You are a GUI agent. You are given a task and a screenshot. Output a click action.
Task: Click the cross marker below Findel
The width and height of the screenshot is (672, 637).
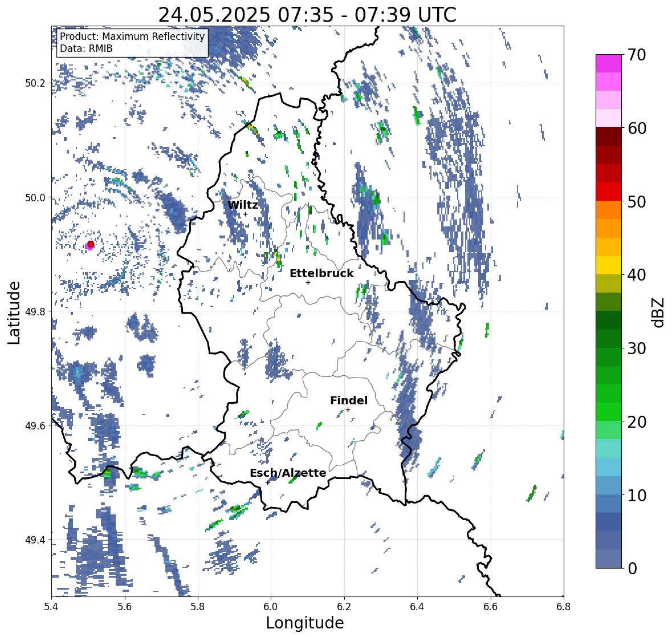click(348, 410)
